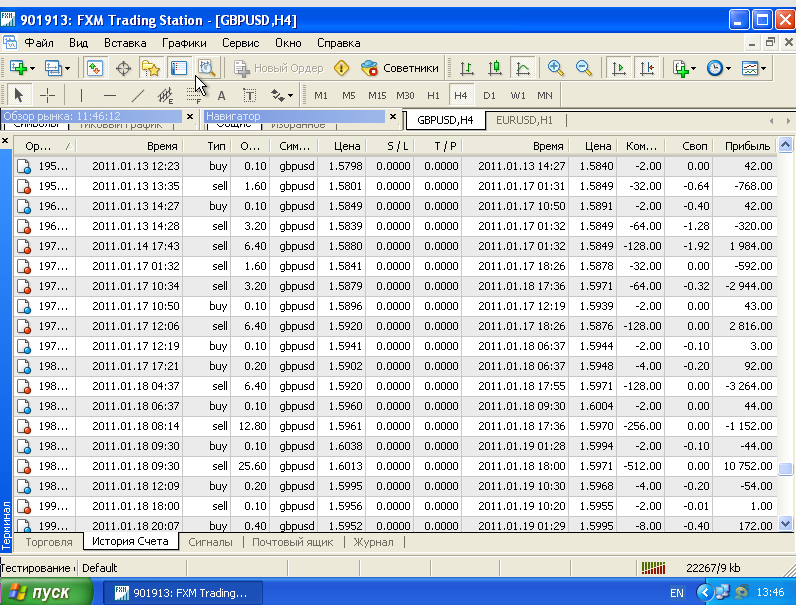Click the connection status bars icon
This screenshot has height=605, width=796.
(x=653, y=568)
